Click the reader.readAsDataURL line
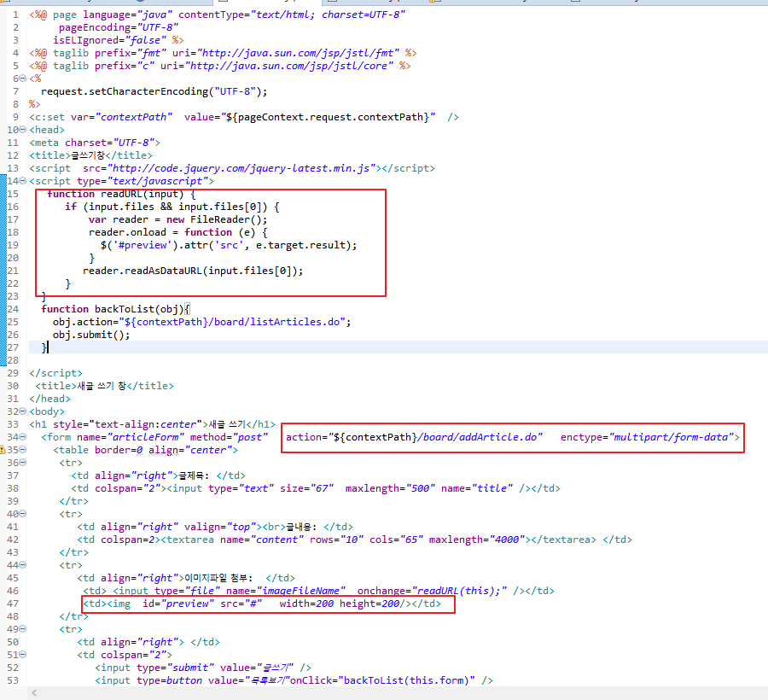 [193, 271]
